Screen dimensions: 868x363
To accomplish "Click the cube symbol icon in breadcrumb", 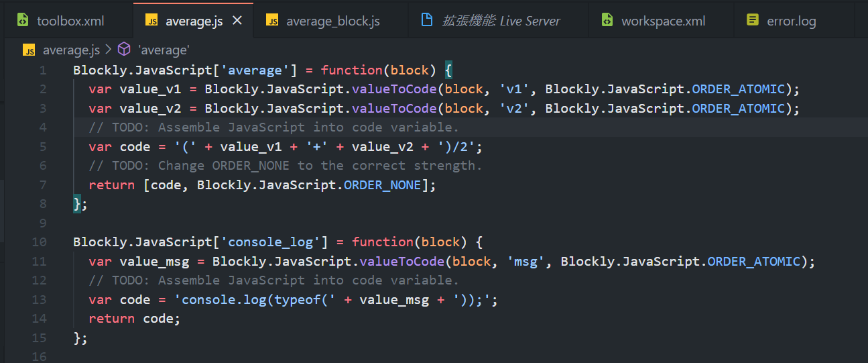I will [x=124, y=50].
